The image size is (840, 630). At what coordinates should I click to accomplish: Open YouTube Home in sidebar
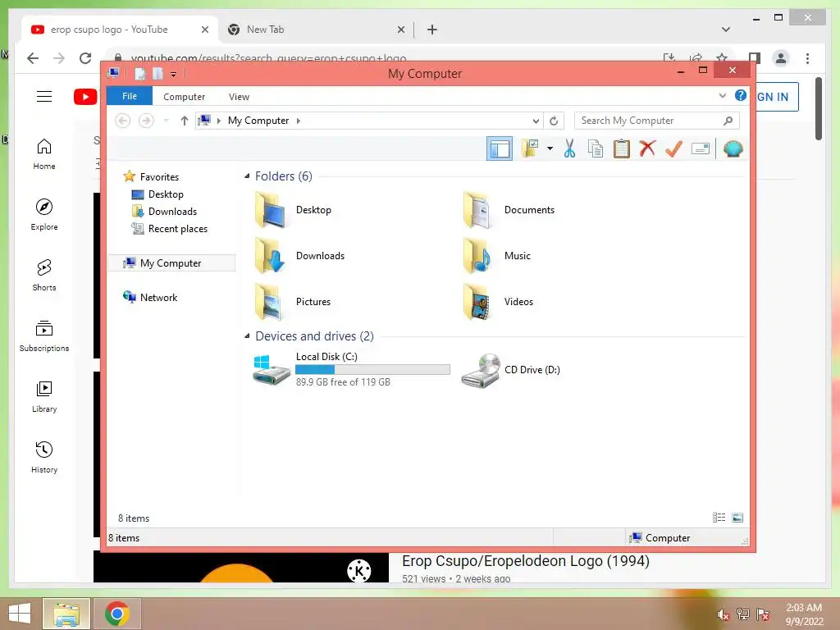click(44, 154)
